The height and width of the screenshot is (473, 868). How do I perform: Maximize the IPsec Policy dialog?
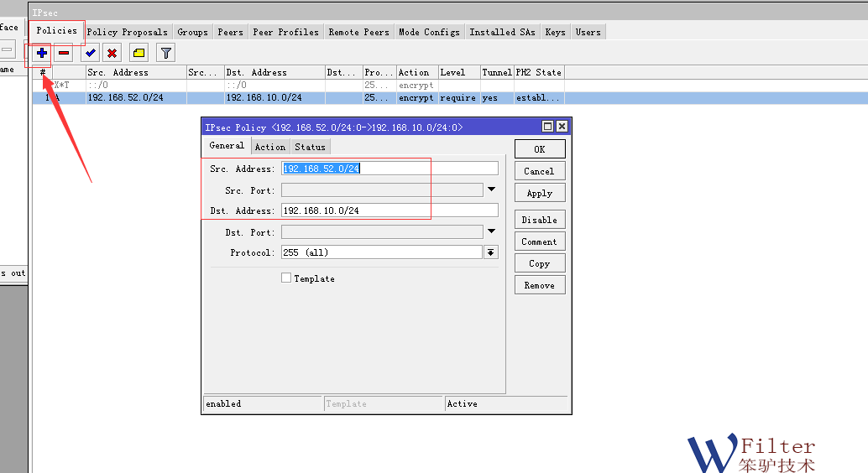[548, 127]
